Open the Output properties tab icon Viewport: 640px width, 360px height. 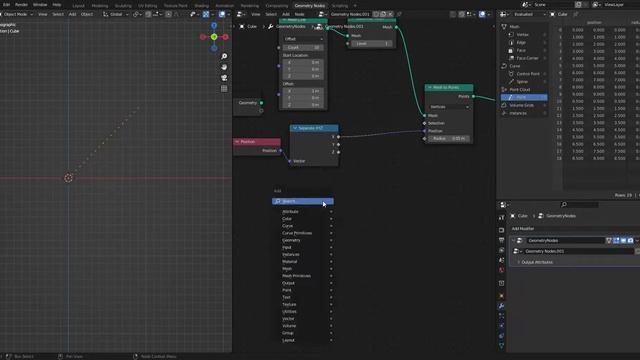(502, 240)
